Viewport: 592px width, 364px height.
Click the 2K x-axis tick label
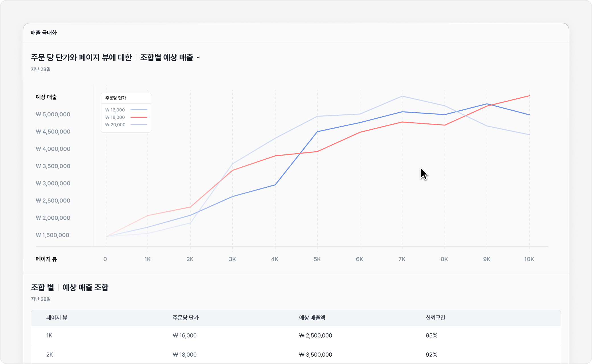190,259
